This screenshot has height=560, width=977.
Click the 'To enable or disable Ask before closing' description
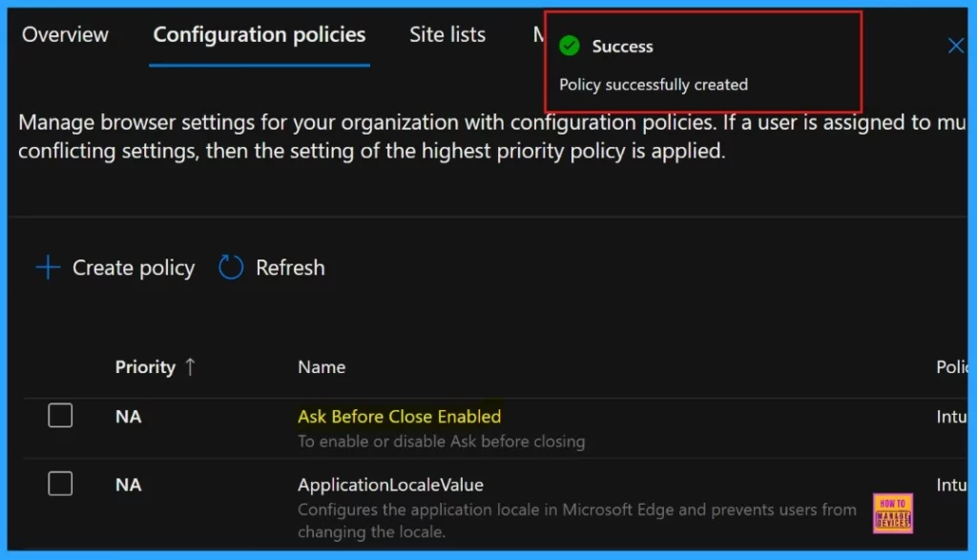pos(441,441)
